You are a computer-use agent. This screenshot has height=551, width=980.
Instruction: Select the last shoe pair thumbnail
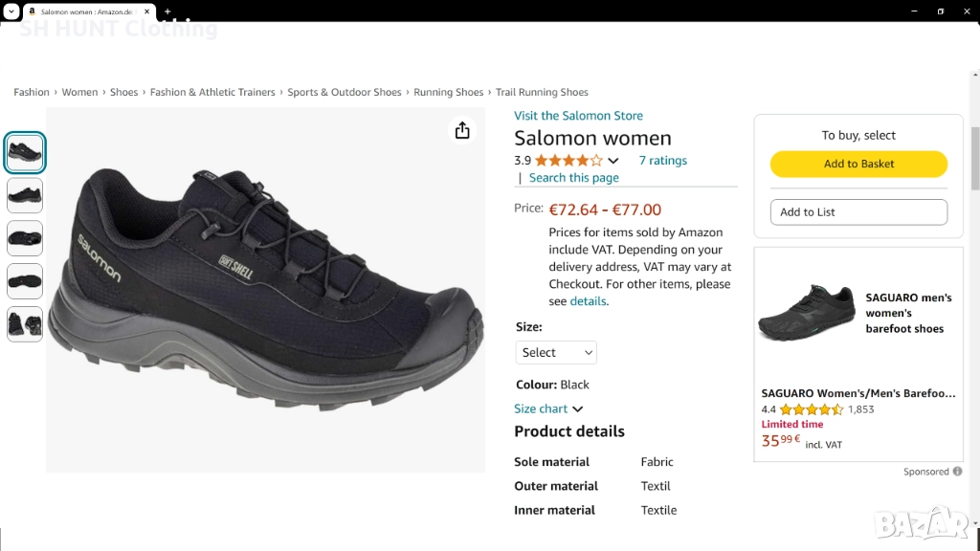25,324
